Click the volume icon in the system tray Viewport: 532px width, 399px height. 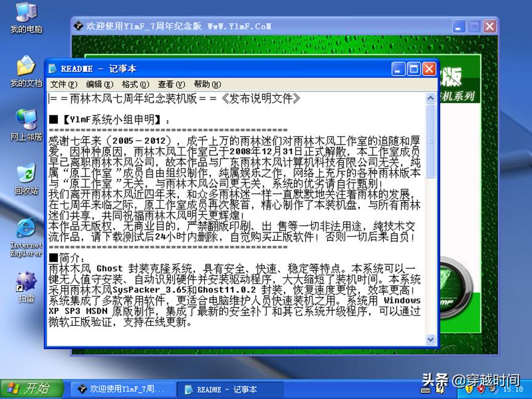tap(491, 389)
